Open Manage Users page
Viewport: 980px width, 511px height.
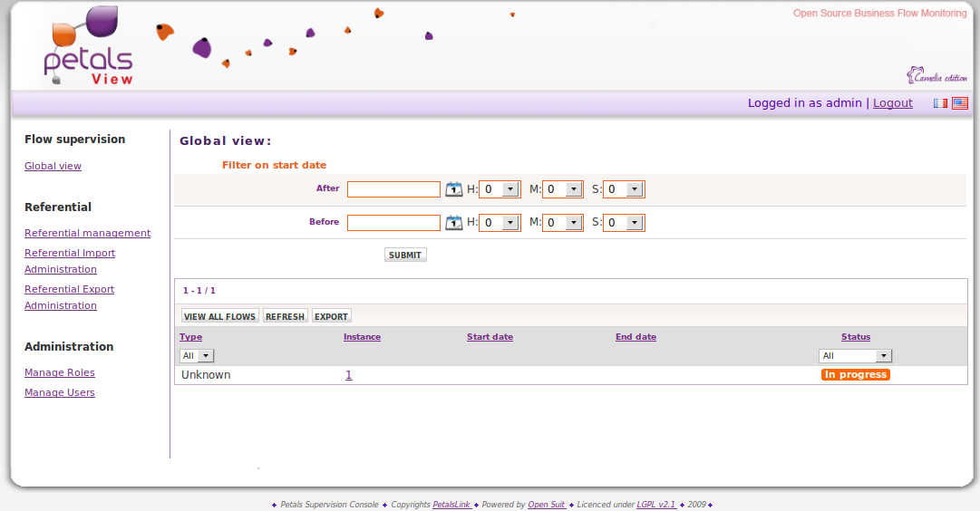[x=60, y=393]
